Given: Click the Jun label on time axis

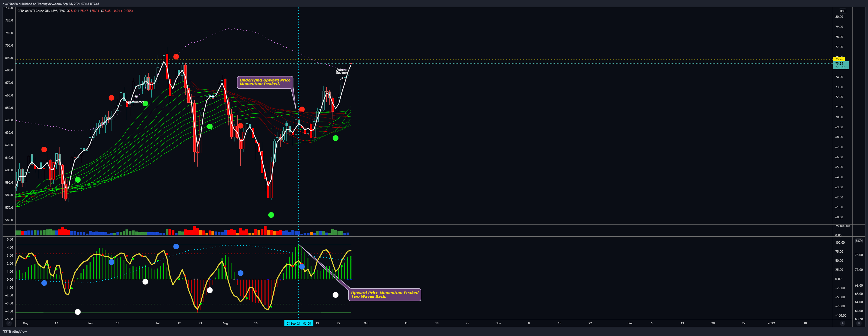Looking at the screenshot, I should click(90, 323).
